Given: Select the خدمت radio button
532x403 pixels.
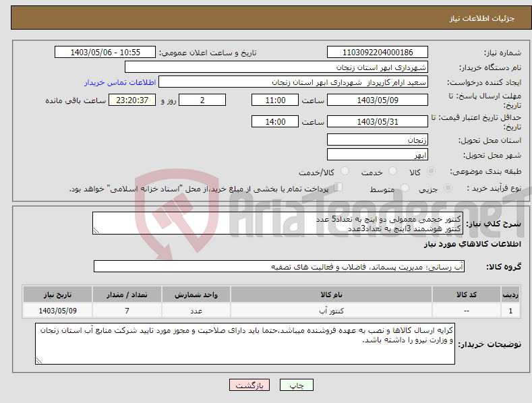Looking at the screenshot, I should [x=392, y=171].
